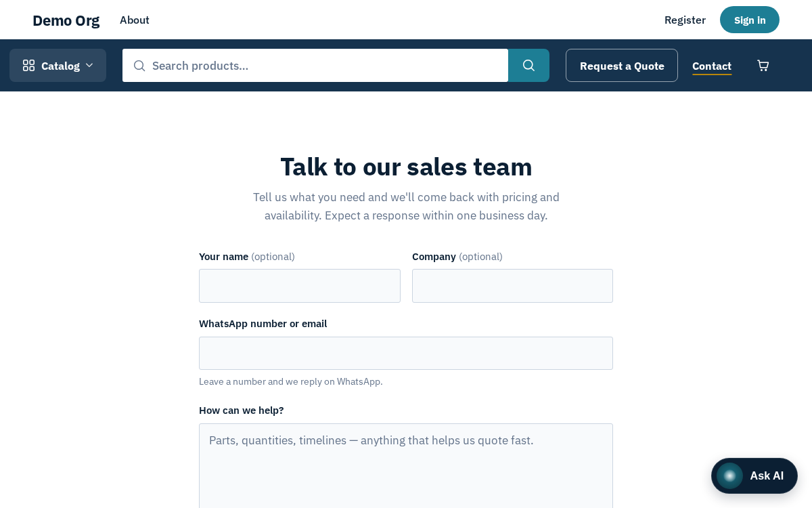
Task: Click the Your name input field
Action: (x=300, y=286)
